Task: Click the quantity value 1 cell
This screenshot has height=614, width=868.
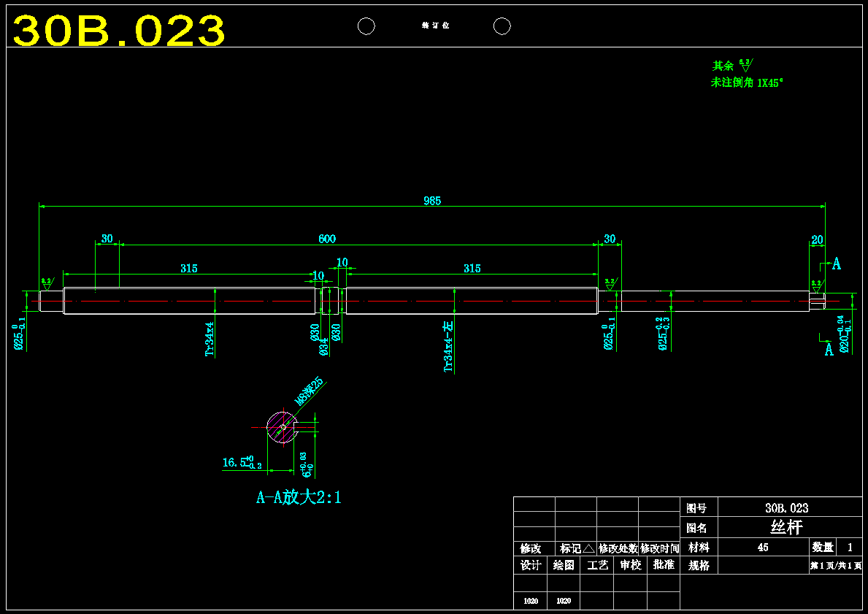Action: 850,548
